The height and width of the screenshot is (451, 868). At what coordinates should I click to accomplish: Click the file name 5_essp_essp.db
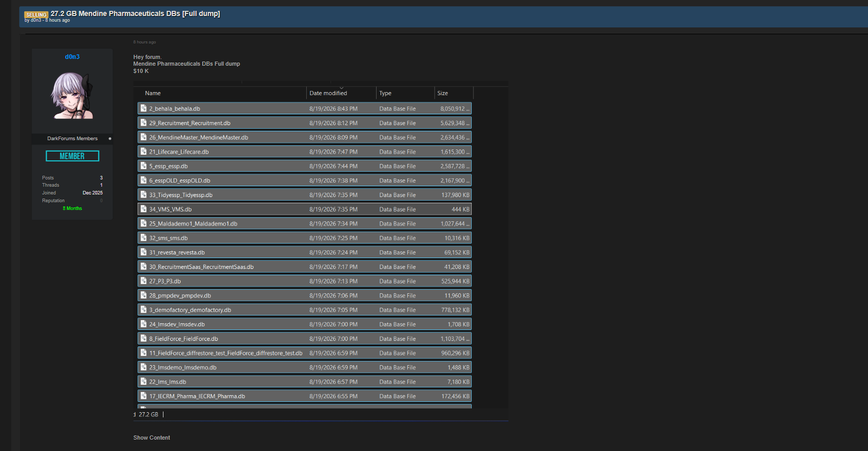coord(169,166)
